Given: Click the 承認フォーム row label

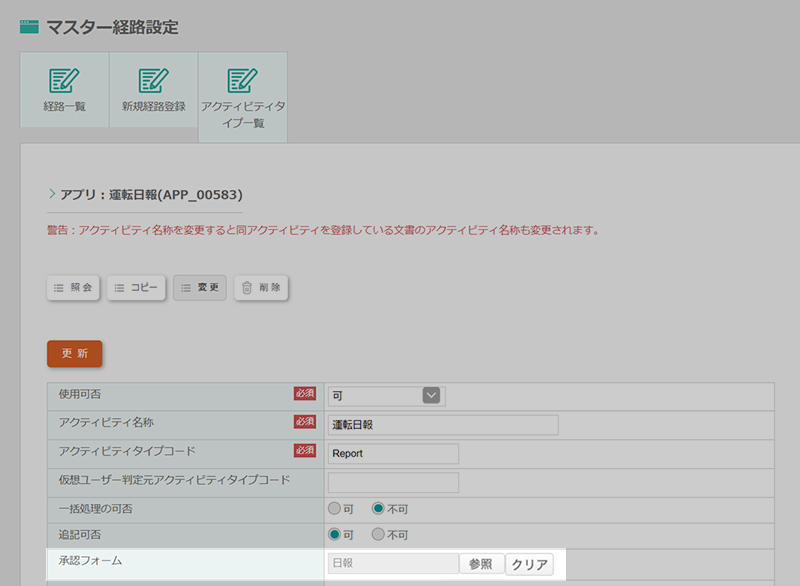Looking at the screenshot, I should (x=90, y=560).
